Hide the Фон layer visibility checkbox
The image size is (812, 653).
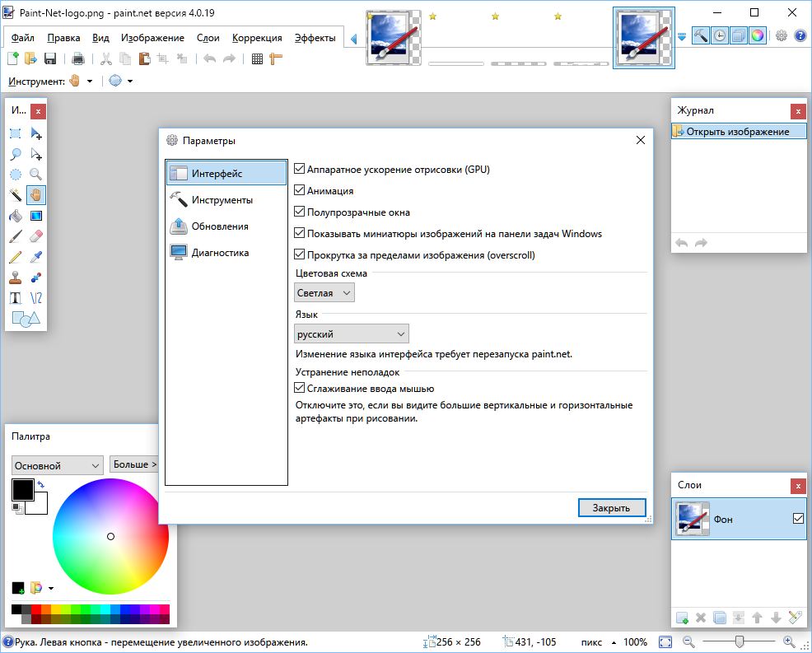(798, 518)
